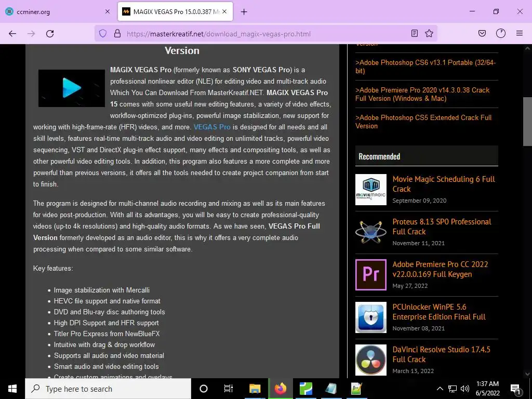This screenshot has width=532, height=399.
Task: Bookmark this page with the star icon
Action: click(429, 33)
